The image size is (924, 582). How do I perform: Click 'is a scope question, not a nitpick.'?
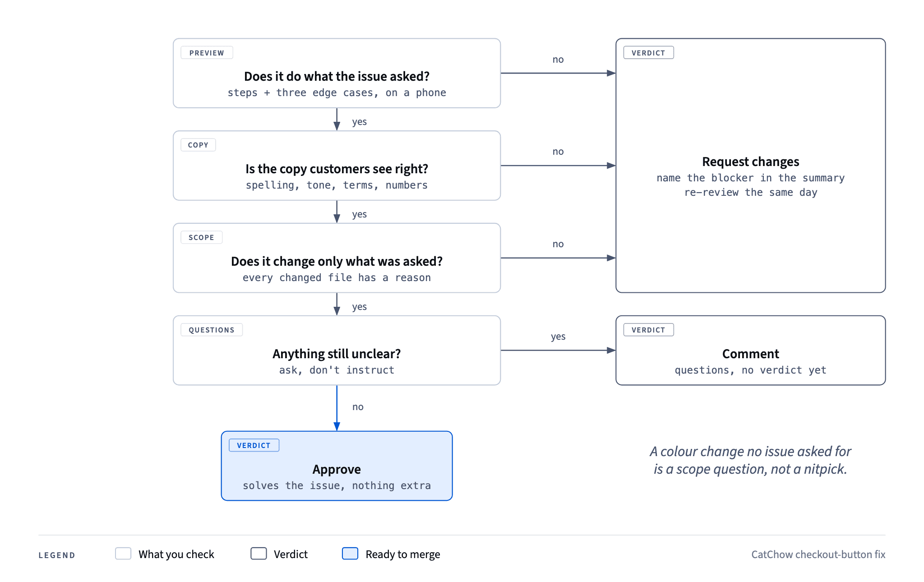point(751,469)
